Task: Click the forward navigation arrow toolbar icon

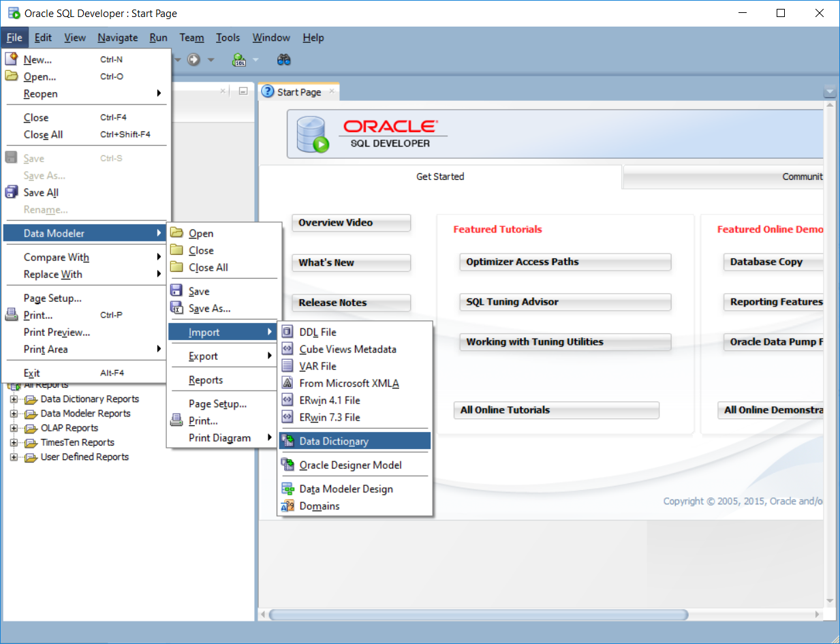Action: [194, 60]
